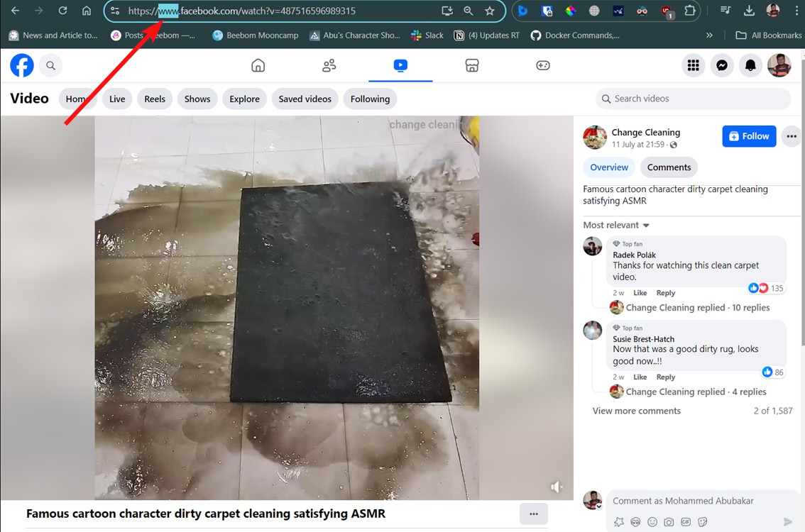
Task: Bookmark this page with star icon
Action: (489, 11)
